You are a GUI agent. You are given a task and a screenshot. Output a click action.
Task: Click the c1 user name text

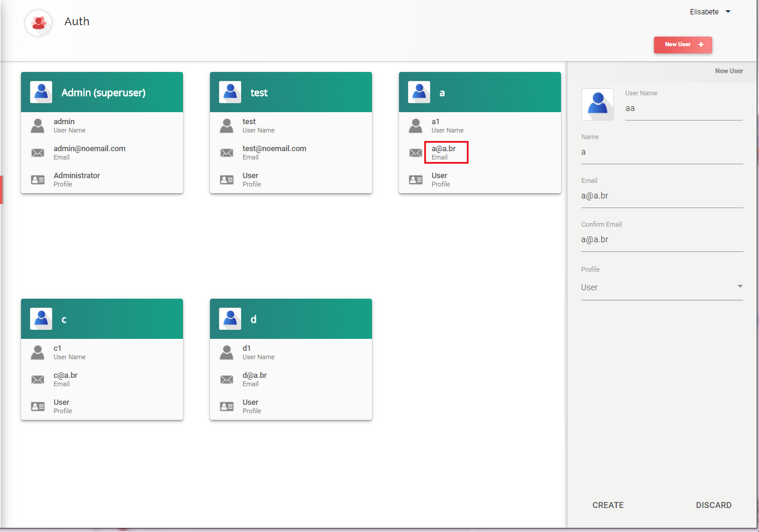click(x=58, y=348)
